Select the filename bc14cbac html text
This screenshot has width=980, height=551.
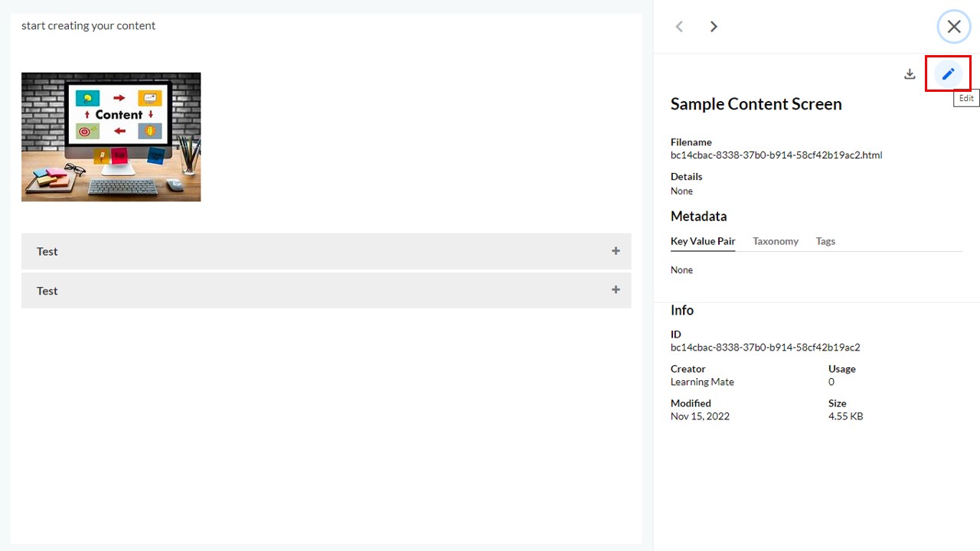pos(776,155)
